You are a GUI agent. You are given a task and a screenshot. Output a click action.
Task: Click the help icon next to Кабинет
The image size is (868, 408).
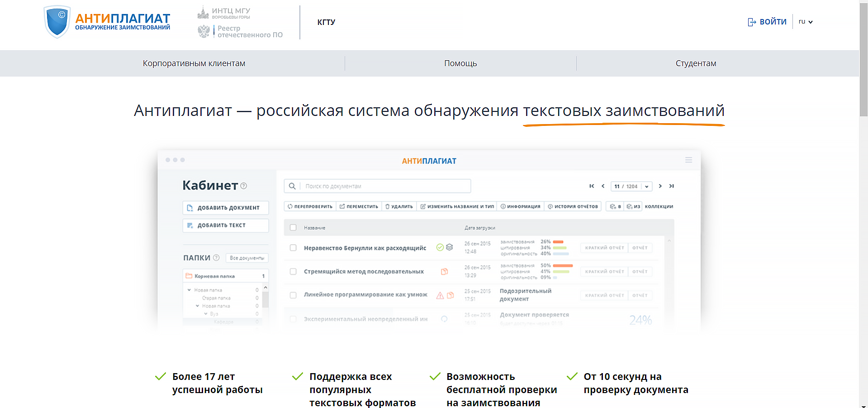tap(244, 186)
